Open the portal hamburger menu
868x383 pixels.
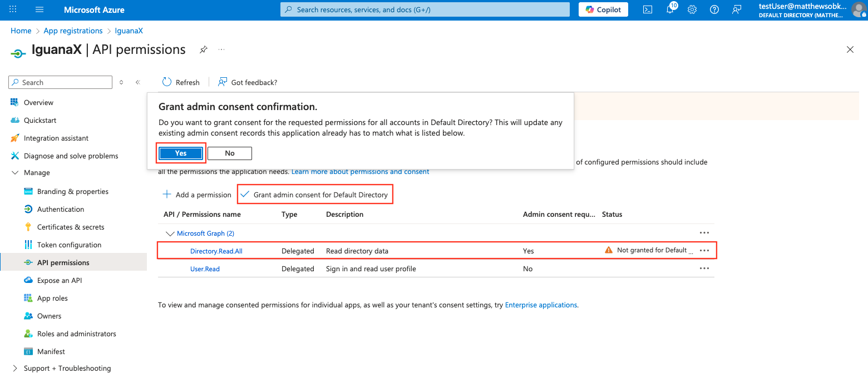40,9
